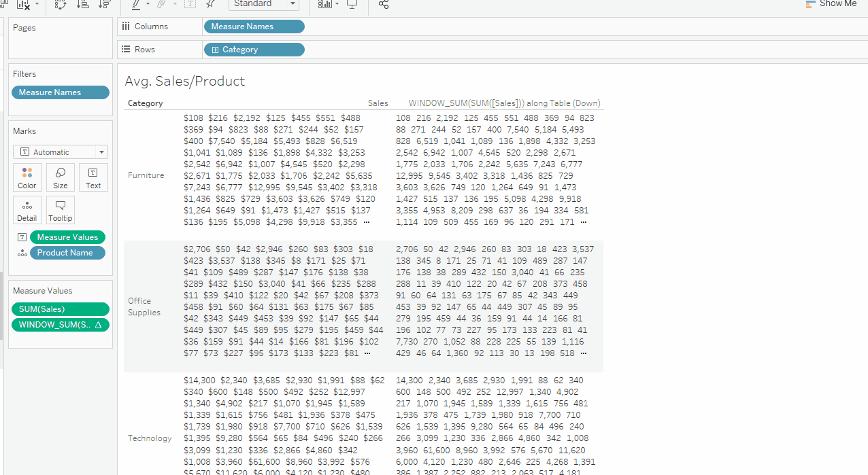Click the Size marks button
This screenshot has height=475, width=868.
pyautogui.click(x=61, y=177)
